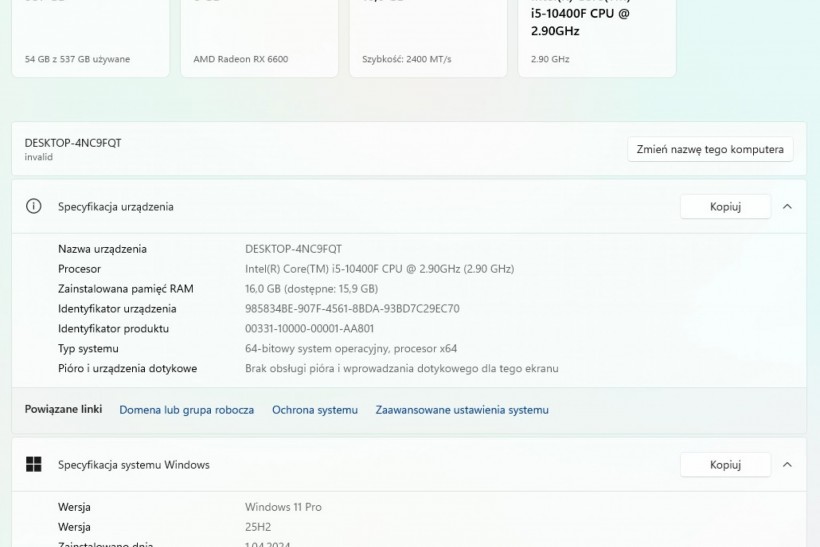Select the processor card showing 2.90 GHz
The width and height of the screenshot is (820, 547).
point(597,40)
